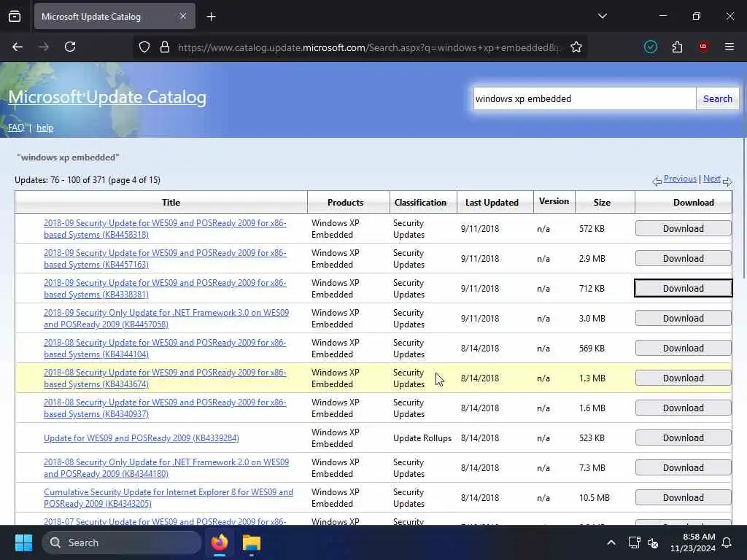
Task: View site security padlock info
Action: [165, 47]
